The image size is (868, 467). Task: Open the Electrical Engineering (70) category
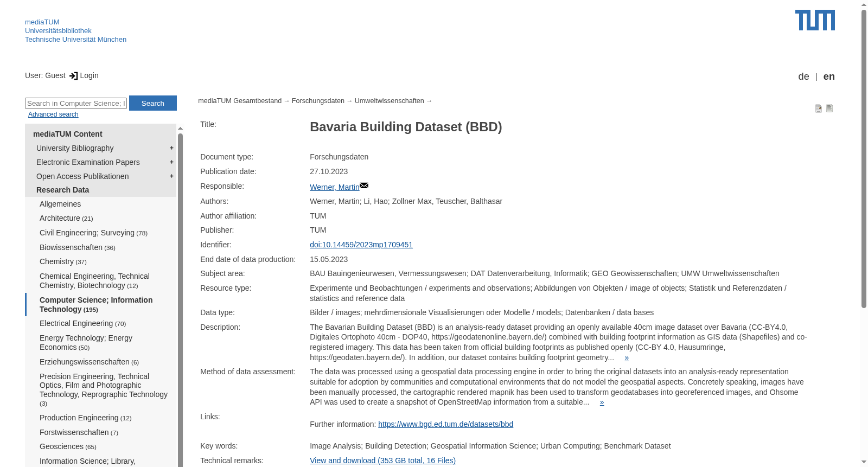point(82,323)
